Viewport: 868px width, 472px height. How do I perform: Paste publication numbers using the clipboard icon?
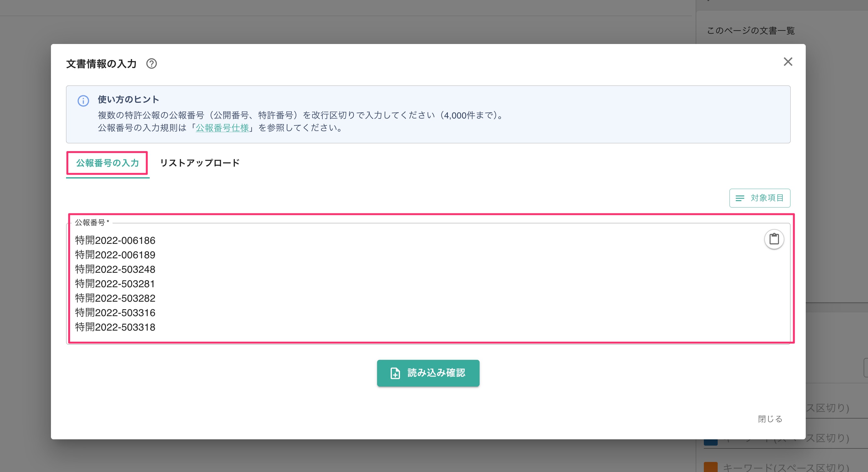pos(774,239)
